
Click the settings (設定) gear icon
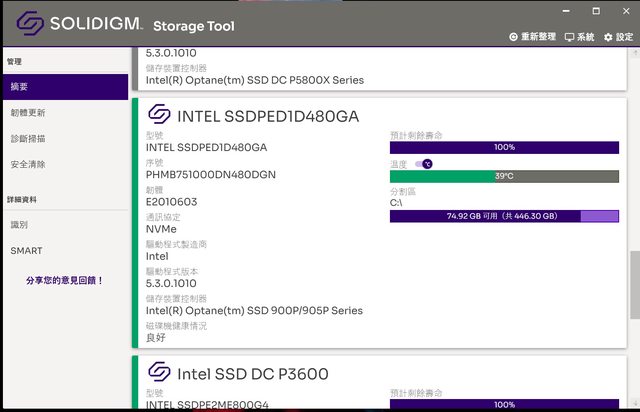click(608, 37)
